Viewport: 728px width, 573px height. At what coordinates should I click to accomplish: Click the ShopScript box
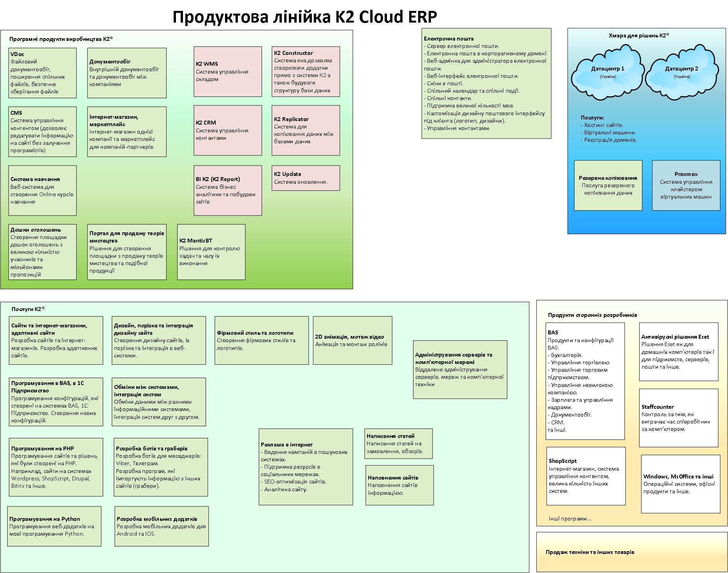pyautogui.click(x=586, y=476)
